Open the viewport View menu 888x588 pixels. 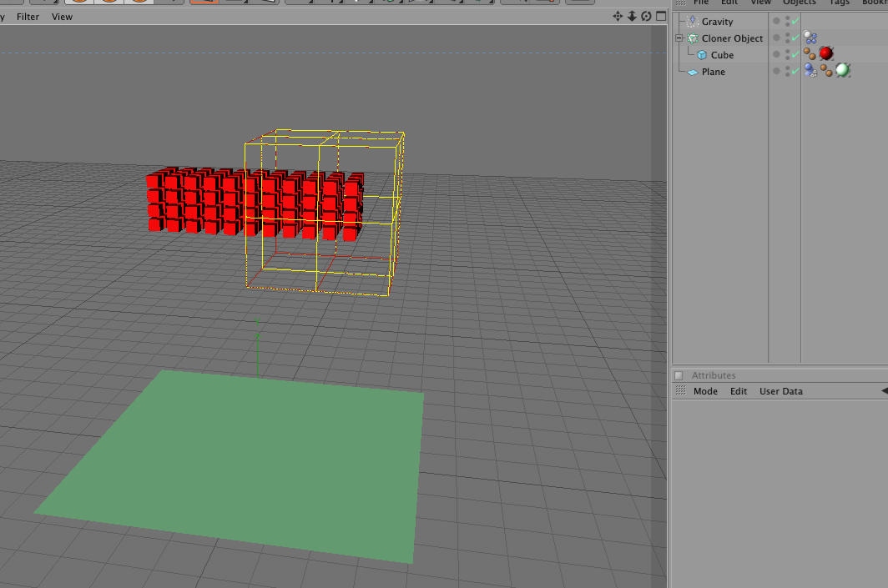[63, 17]
